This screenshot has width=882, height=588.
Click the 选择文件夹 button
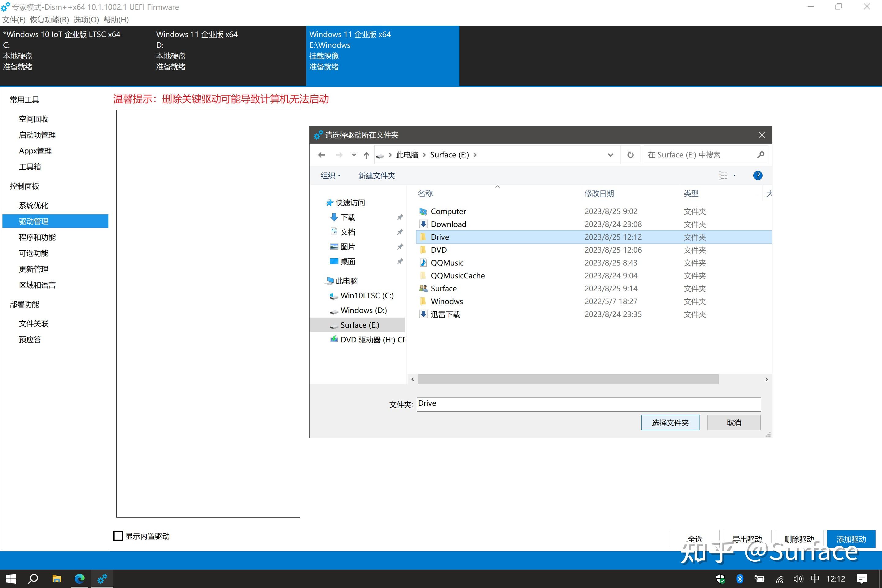(x=670, y=423)
